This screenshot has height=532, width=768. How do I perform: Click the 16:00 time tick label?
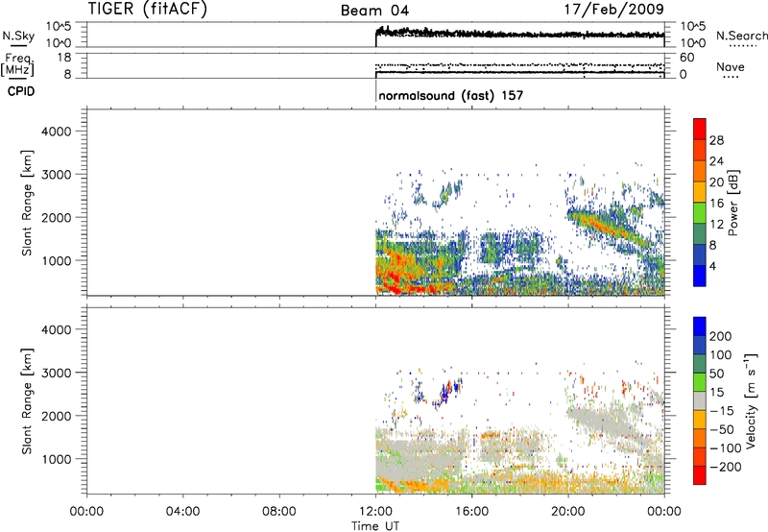471,512
